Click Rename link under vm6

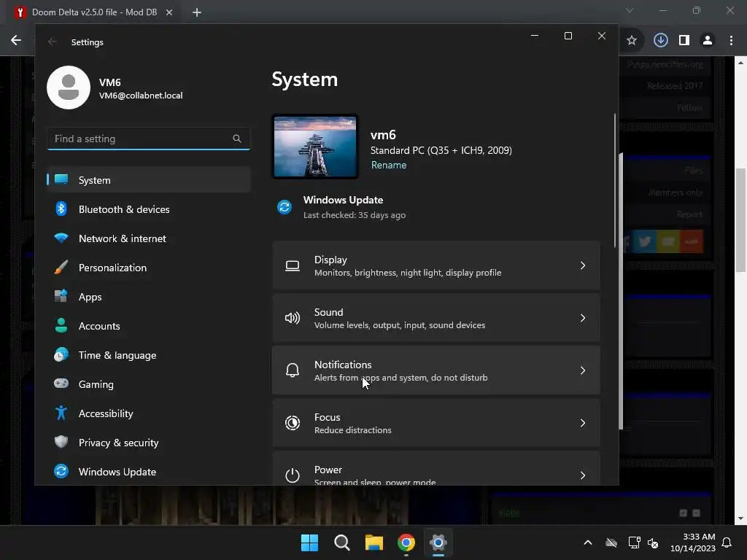(x=389, y=165)
